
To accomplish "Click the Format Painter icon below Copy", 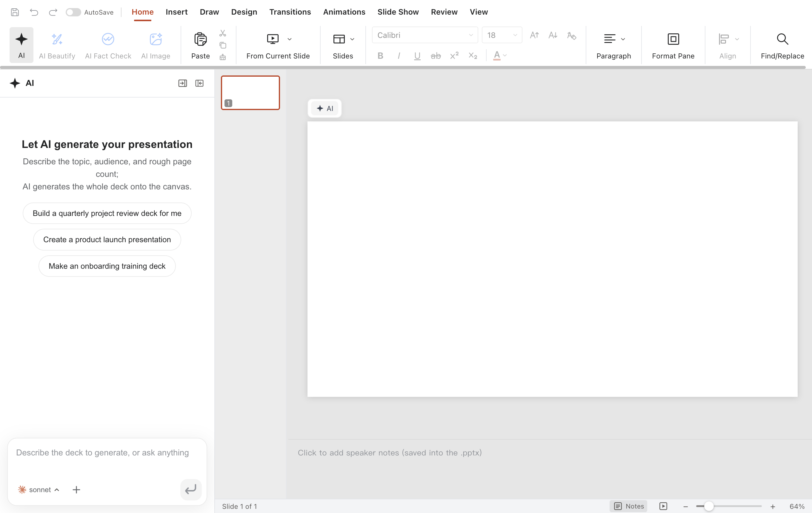I will coord(223,57).
